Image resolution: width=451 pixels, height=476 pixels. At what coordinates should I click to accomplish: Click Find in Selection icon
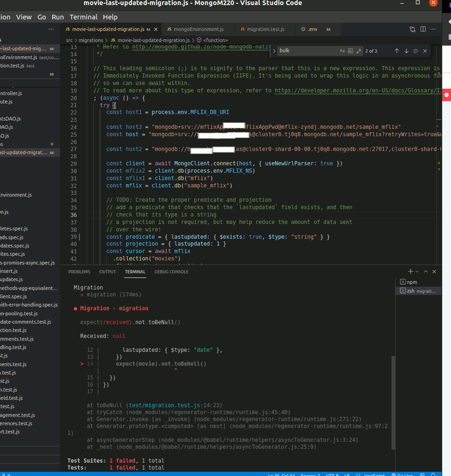416,51
